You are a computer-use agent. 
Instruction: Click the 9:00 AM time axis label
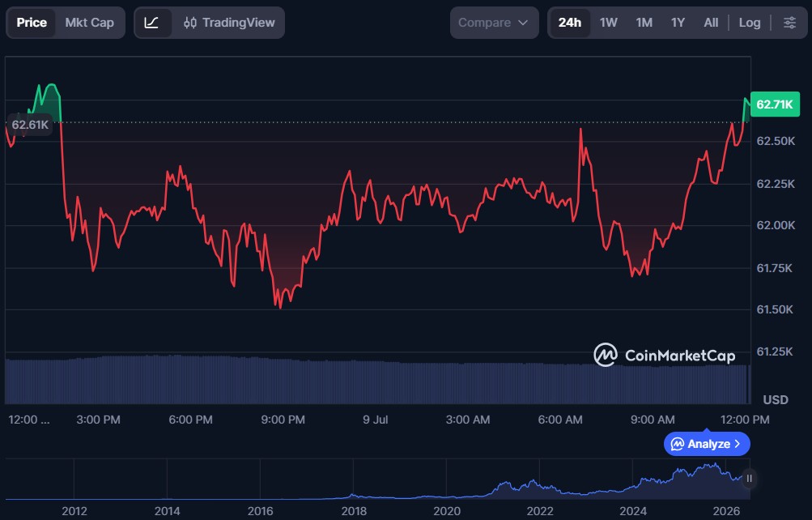coord(653,420)
